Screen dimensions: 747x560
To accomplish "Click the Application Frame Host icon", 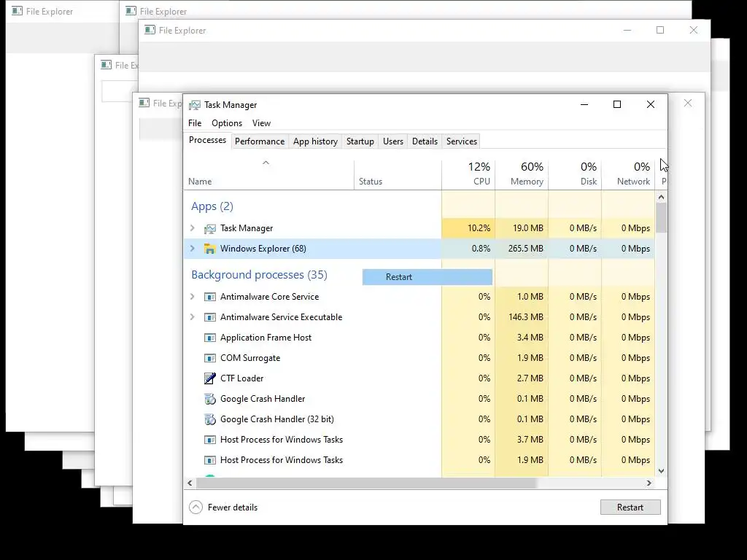I will pyautogui.click(x=209, y=338).
